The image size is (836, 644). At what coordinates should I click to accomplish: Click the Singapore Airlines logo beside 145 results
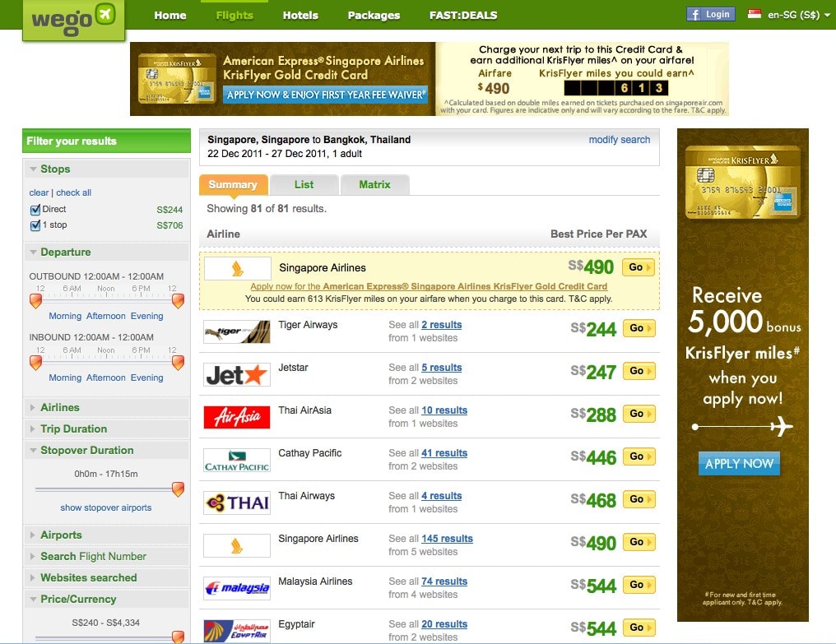click(x=237, y=546)
